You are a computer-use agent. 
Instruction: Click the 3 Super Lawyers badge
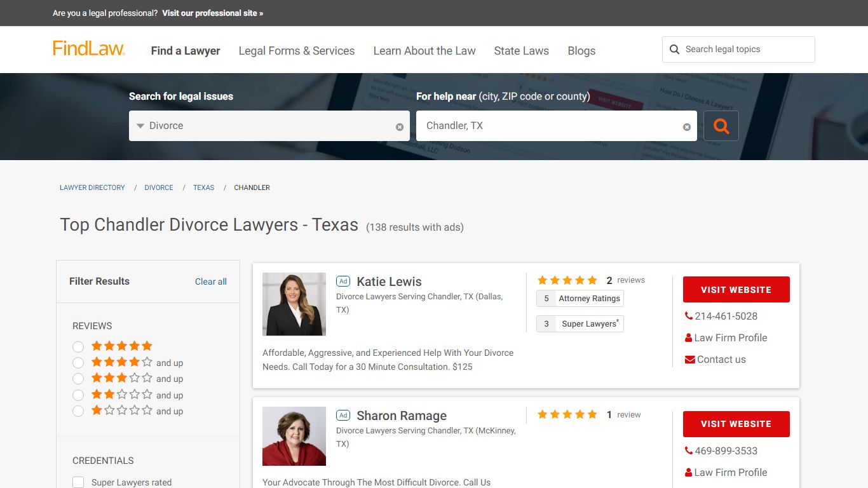580,323
